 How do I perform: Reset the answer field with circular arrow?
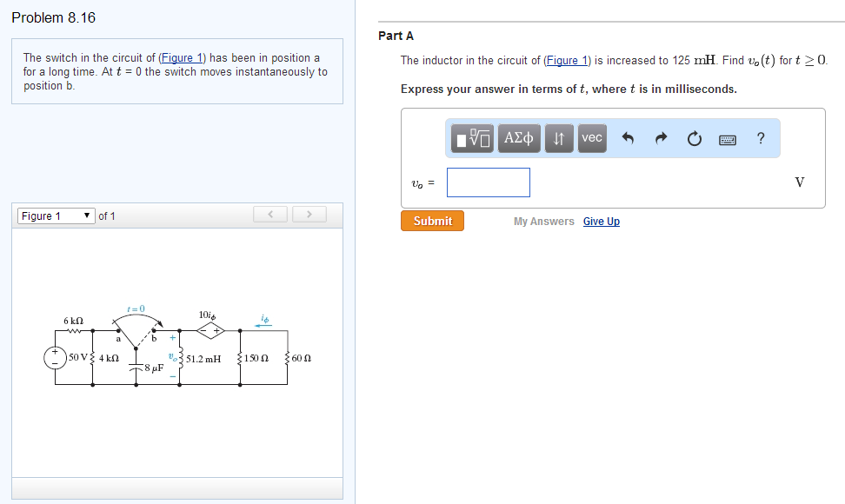[694, 138]
